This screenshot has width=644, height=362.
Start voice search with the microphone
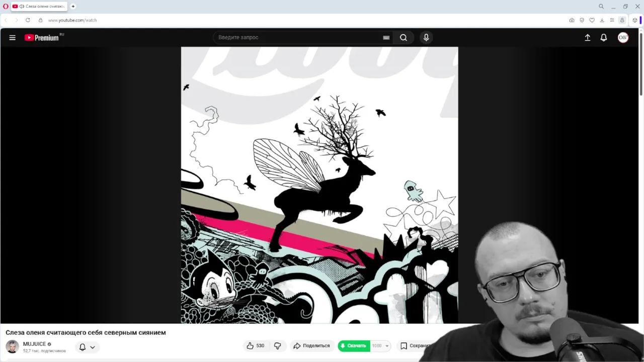tap(426, 38)
